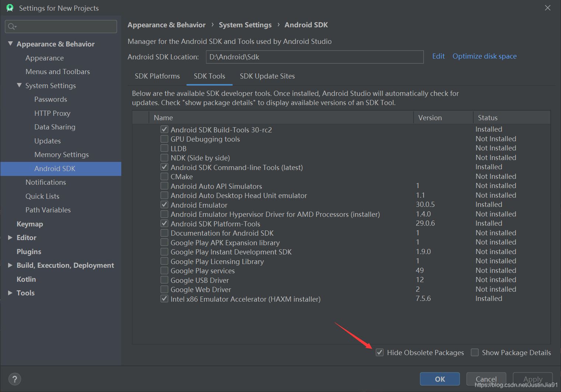This screenshot has width=561, height=392.
Task: Enable Show Package Details checkbox
Action: pyautogui.click(x=475, y=353)
